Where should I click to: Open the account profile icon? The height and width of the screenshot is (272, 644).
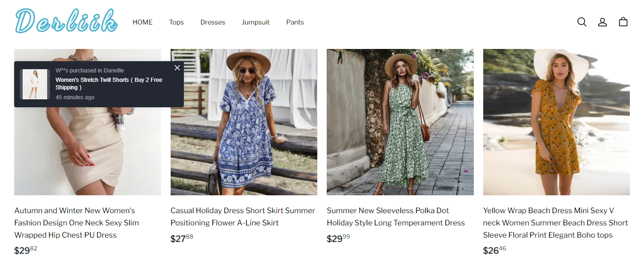click(603, 22)
